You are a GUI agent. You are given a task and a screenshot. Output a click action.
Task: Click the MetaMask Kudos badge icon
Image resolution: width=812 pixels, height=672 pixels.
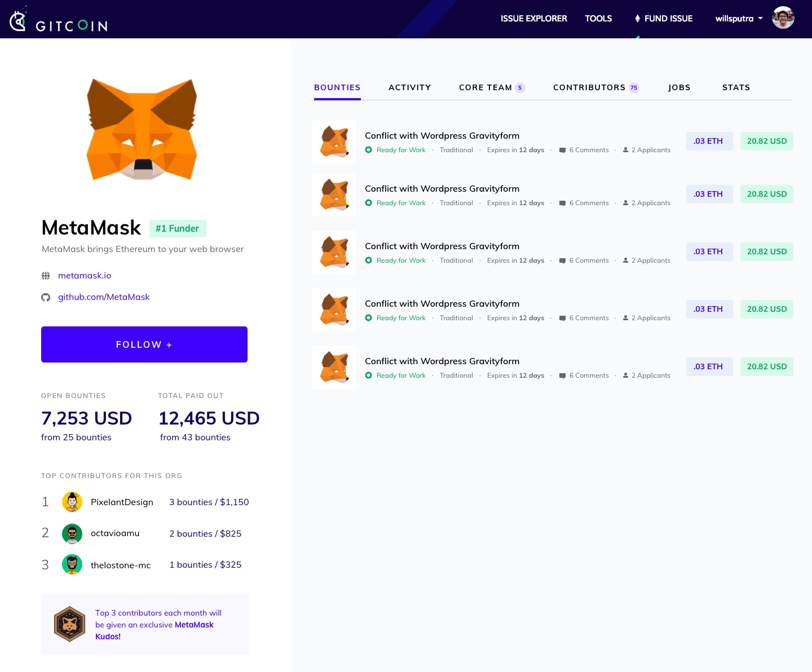[x=69, y=624]
